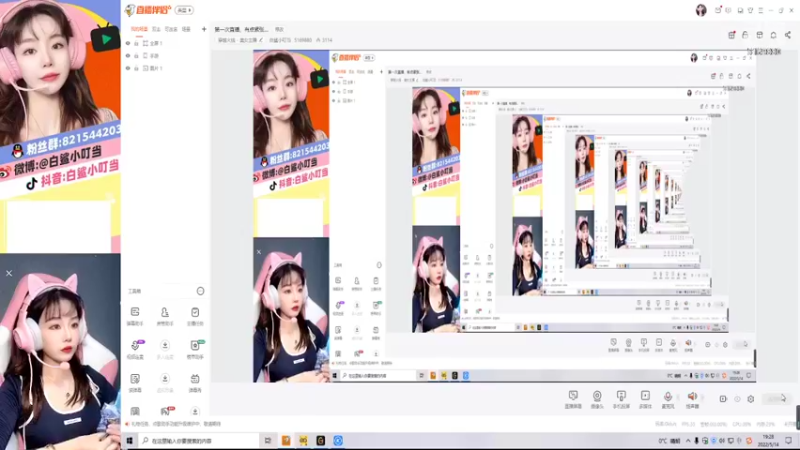This screenshot has height=450, width=800.
Task: Open the bell notification icon above the preview
Action: click(773, 35)
